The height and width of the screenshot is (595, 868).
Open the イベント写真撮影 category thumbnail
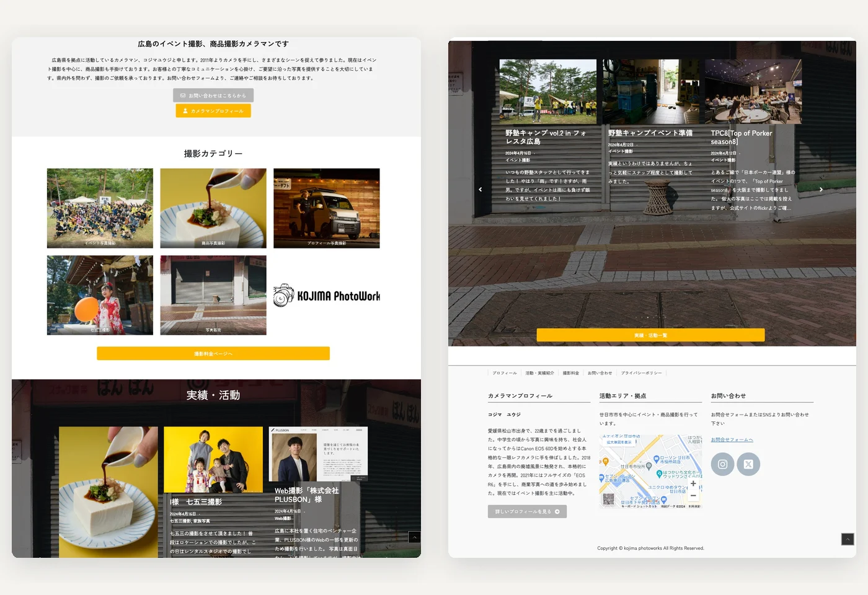coord(100,208)
